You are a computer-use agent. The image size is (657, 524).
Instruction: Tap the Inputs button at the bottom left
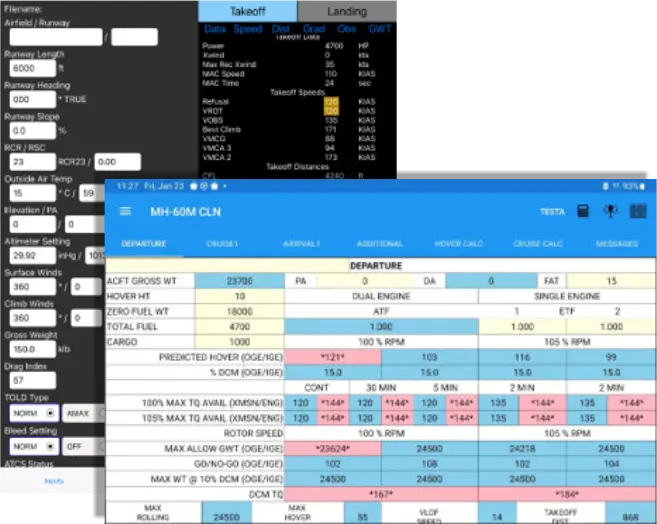[54, 481]
